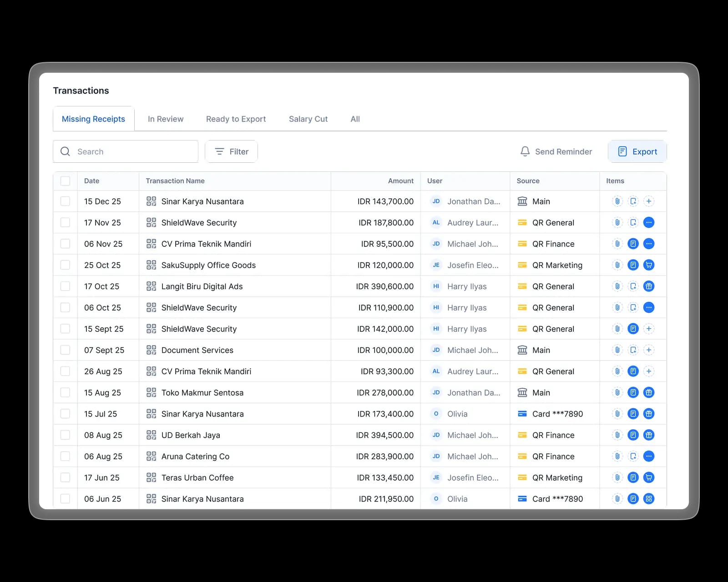Switch to the Ready to Export tab

pos(236,119)
